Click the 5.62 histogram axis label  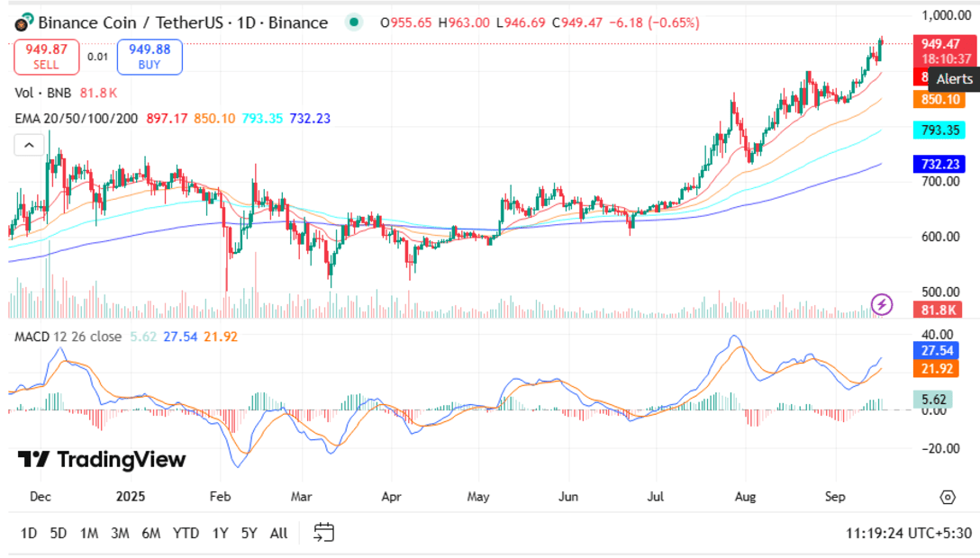933,400
